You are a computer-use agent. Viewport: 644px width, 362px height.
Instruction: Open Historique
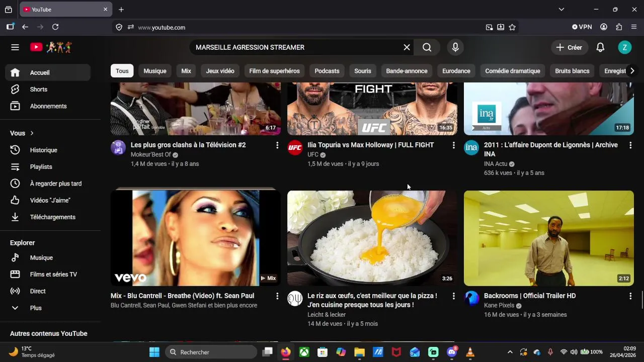[x=48, y=150]
